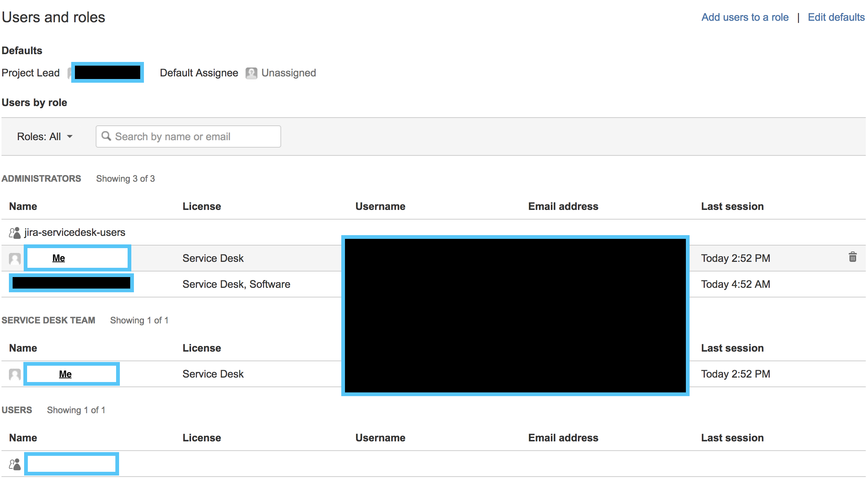This screenshot has width=868, height=497.
Task: Click the SERVICE DESK TEAM section heading
Action: [48, 320]
